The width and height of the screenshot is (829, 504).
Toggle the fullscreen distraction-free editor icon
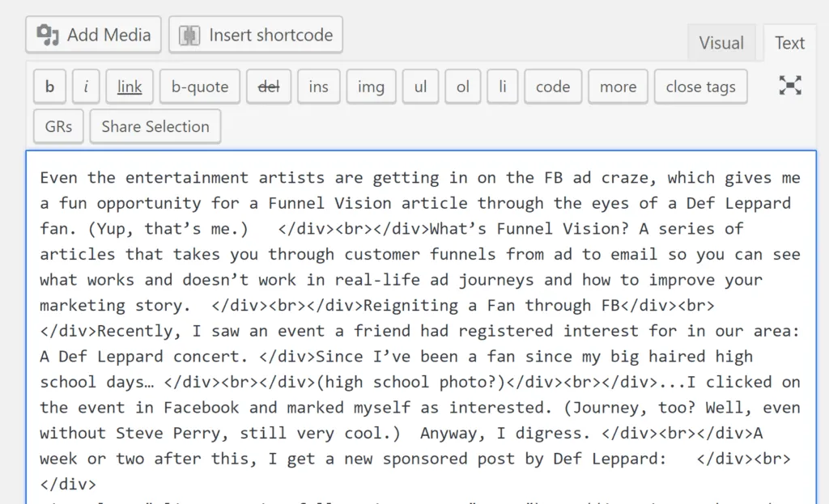tap(790, 86)
